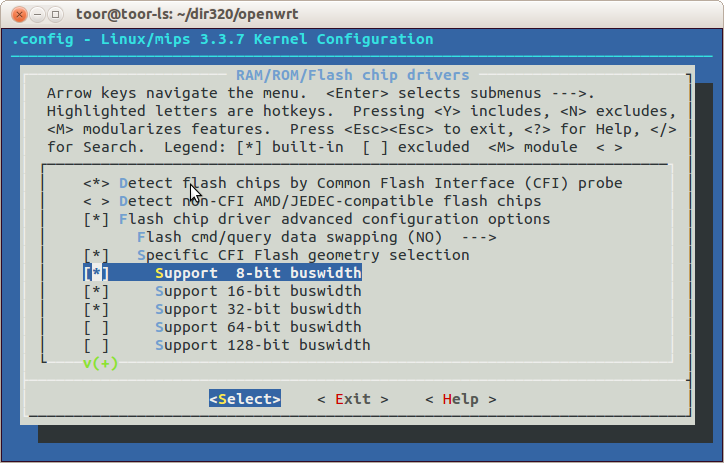Toggle Support 16-bit buswidth checkbox
Viewport: 724px width, 463px height.
(x=97, y=291)
